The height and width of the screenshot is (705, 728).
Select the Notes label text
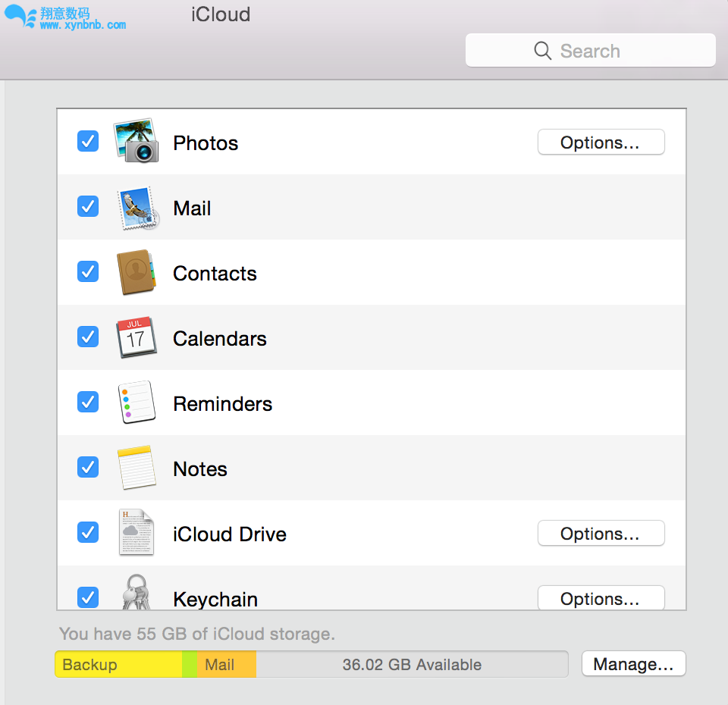[200, 469]
